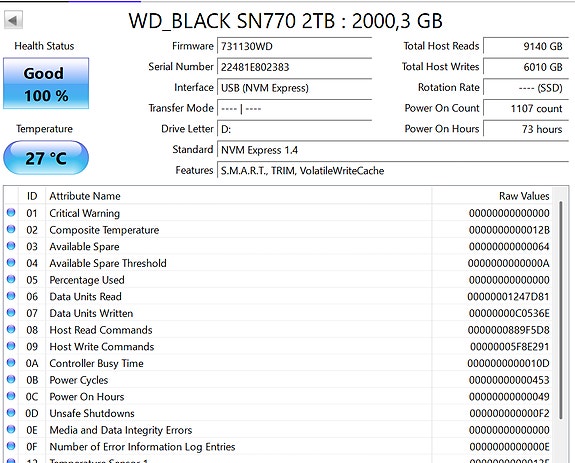Click blue status dot for Percentage Used
This screenshot has width=575, height=463.
[11, 279]
